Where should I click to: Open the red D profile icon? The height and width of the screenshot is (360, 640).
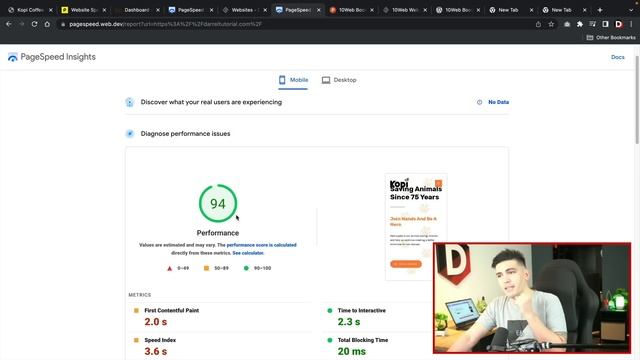pos(618,24)
